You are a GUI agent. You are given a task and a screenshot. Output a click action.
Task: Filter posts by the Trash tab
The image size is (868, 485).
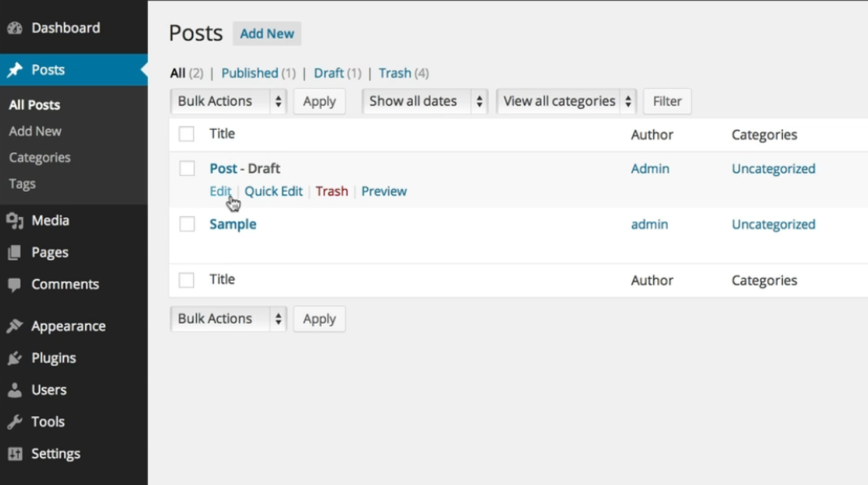[x=395, y=73]
